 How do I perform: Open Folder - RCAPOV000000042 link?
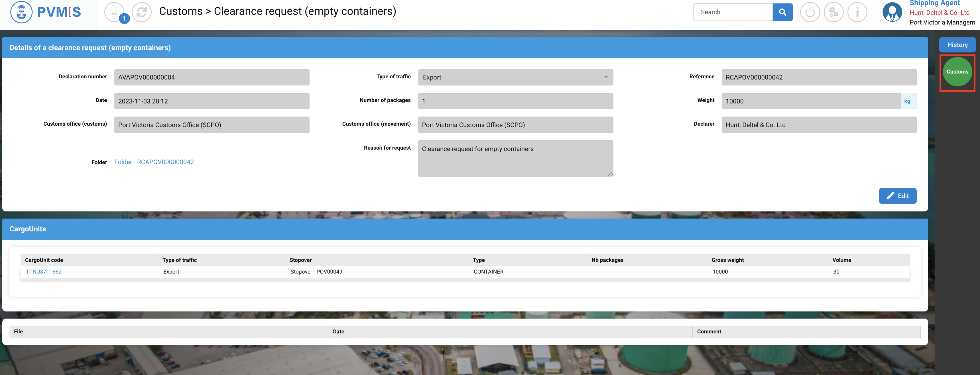[154, 162]
